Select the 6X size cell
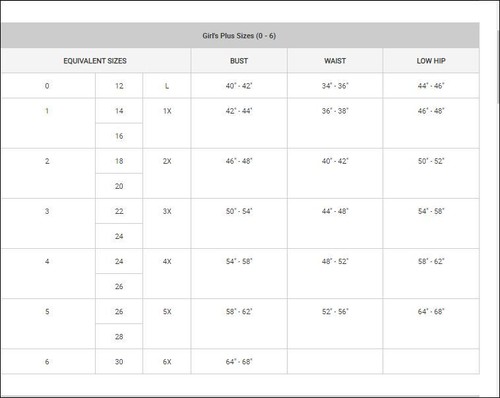500x398 pixels. click(167, 362)
